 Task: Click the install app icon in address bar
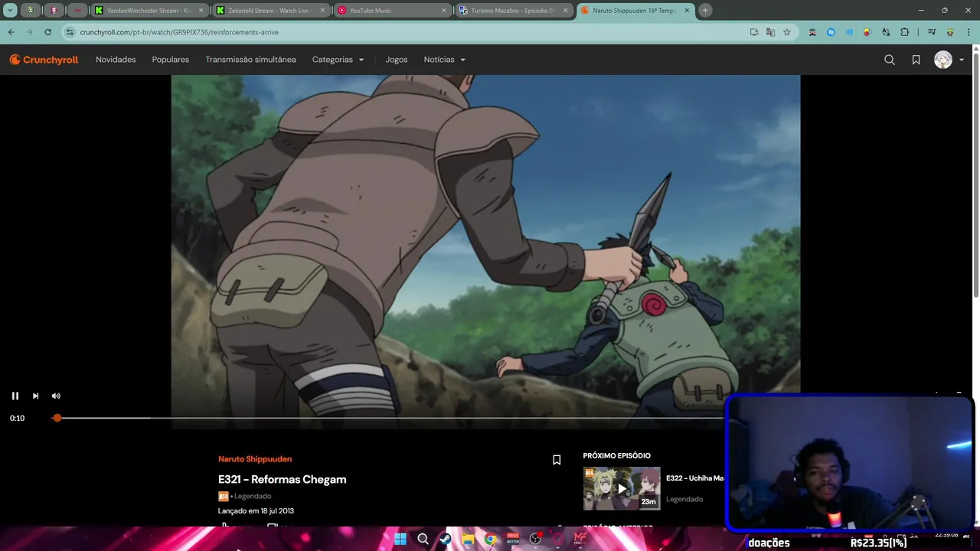(754, 32)
